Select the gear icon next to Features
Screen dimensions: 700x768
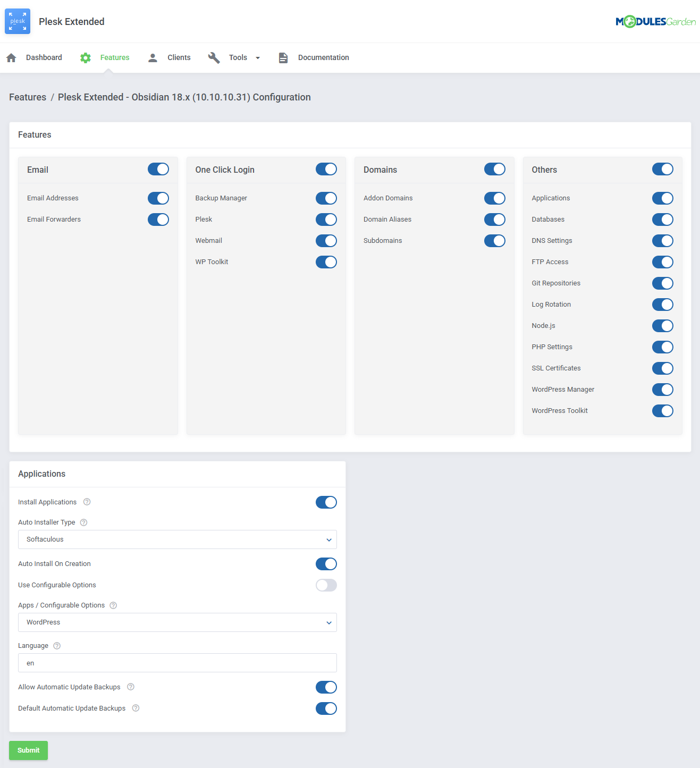point(85,57)
